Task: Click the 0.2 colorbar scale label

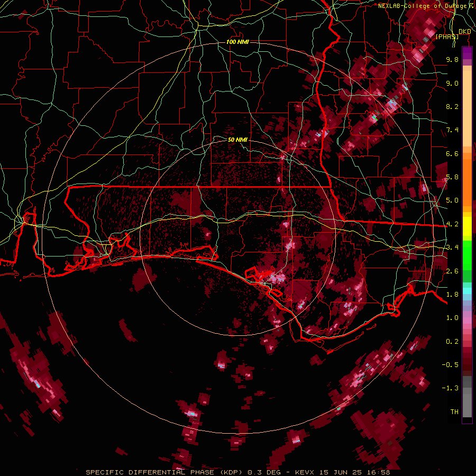Action: (452, 342)
